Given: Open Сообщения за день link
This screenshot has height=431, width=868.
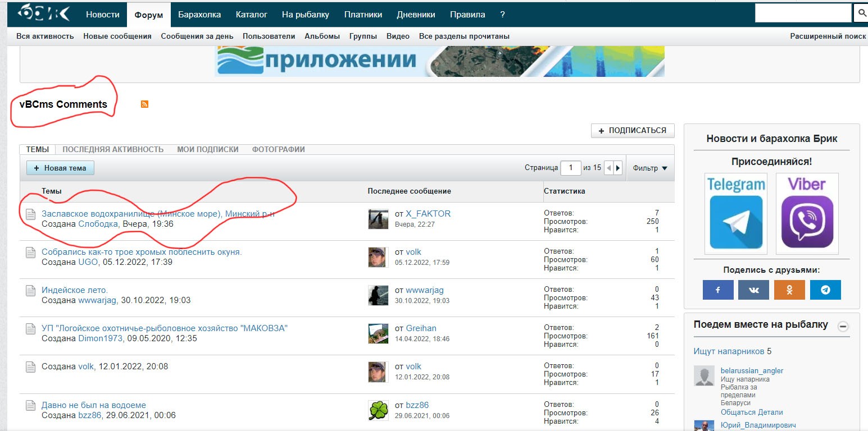Looking at the screenshot, I should pyautogui.click(x=197, y=36).
